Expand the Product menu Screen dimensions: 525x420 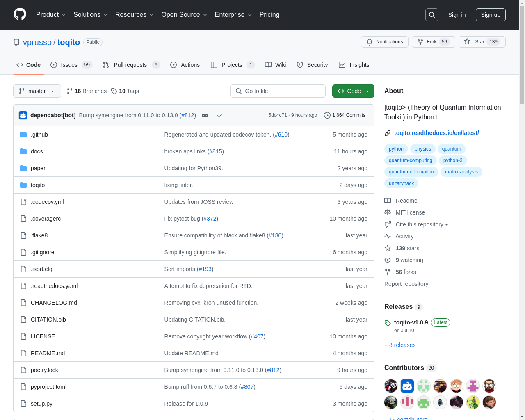pyautogui.click(x=51, y=15)
